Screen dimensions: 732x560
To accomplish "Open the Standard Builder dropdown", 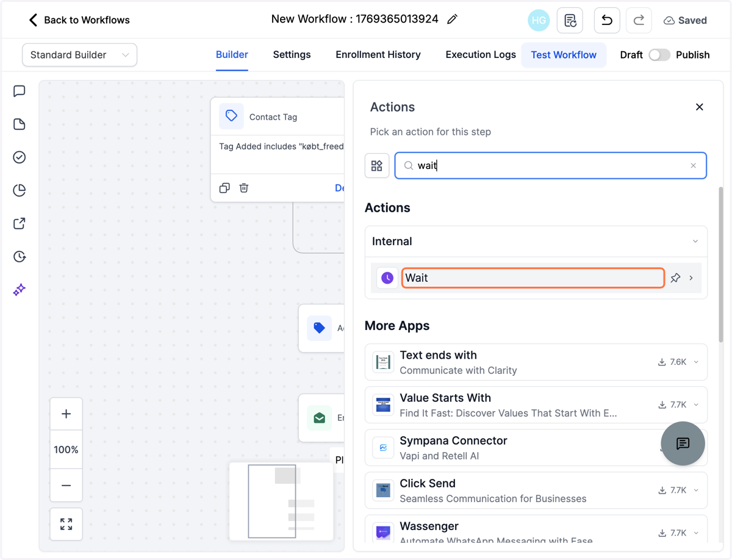I will pyautogui.click(x=79, y=55).
